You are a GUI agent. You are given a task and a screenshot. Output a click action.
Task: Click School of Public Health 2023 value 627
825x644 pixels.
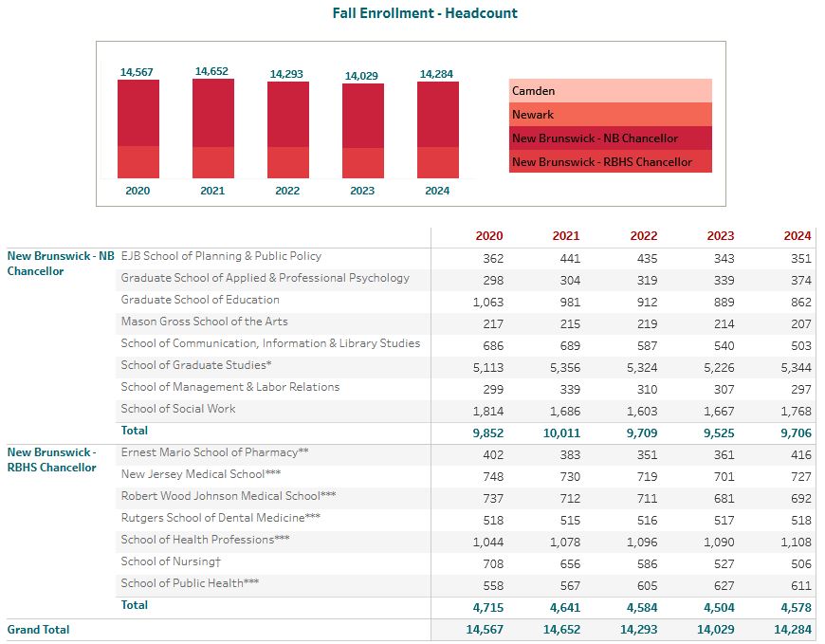724,586
